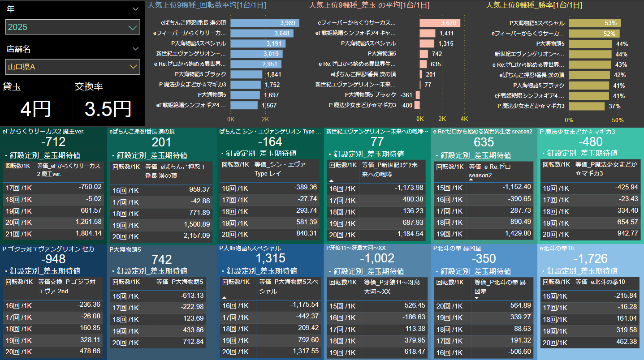Collapse the 年 slicer header chevron

(136, 9)
